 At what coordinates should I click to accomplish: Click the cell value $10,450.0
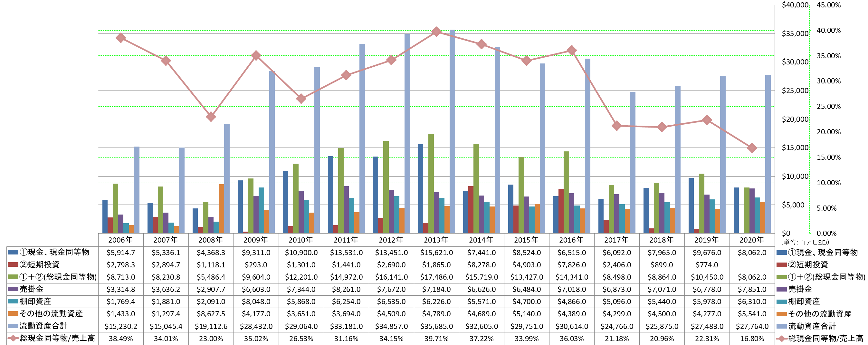707,277
